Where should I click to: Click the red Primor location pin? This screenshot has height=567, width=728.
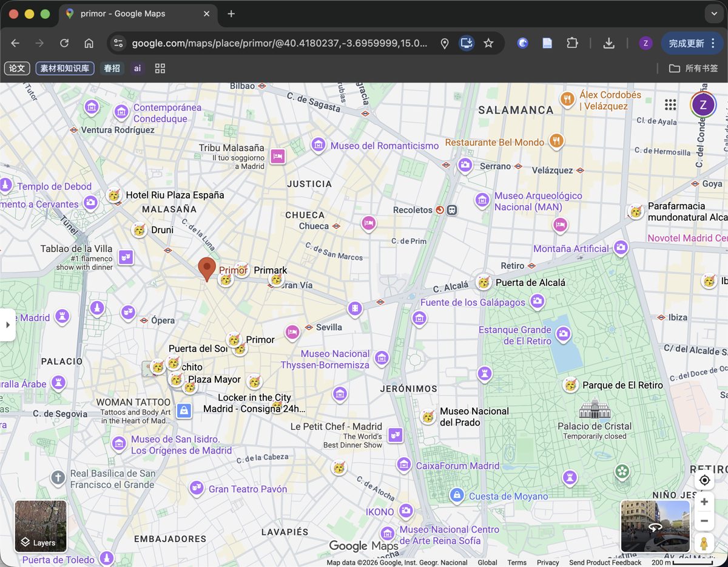[x=207, y=269]
